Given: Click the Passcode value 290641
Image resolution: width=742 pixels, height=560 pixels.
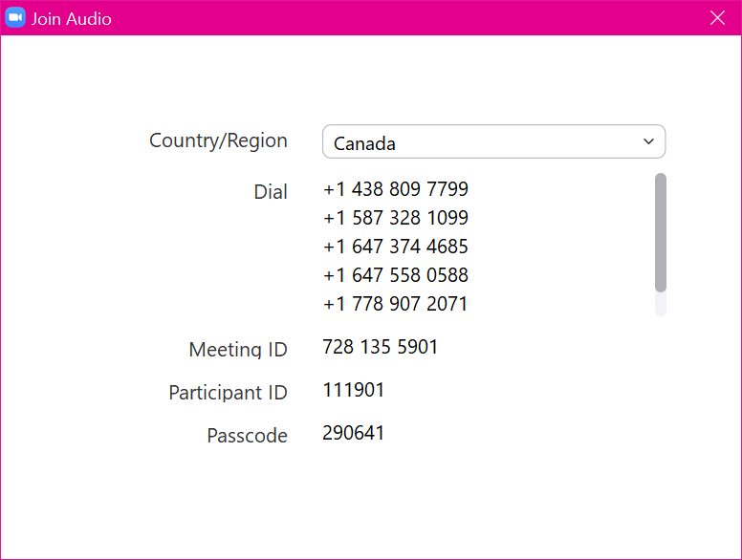Looking at the screenshot, I should click(x=354, y=433).
